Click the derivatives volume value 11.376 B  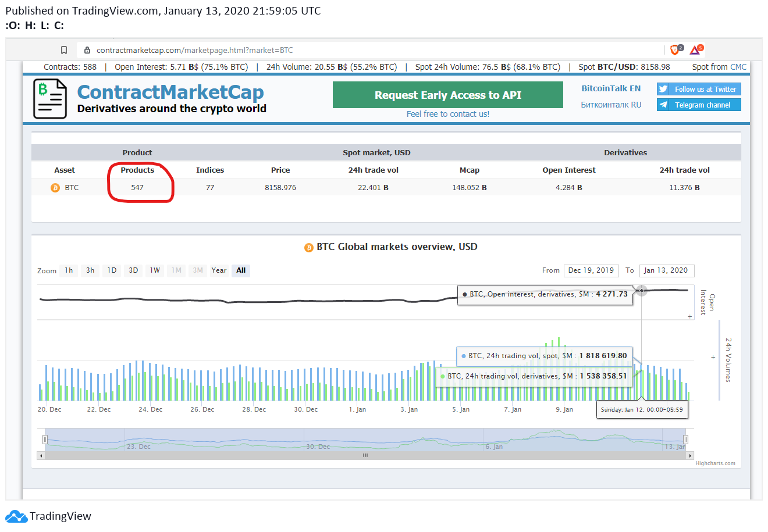685,188
